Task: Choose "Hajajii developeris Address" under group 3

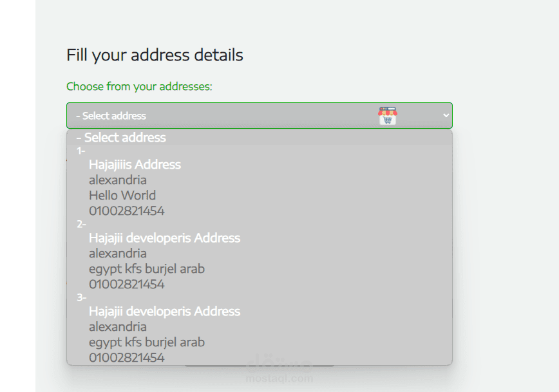Action: click(x=164, y=312)
